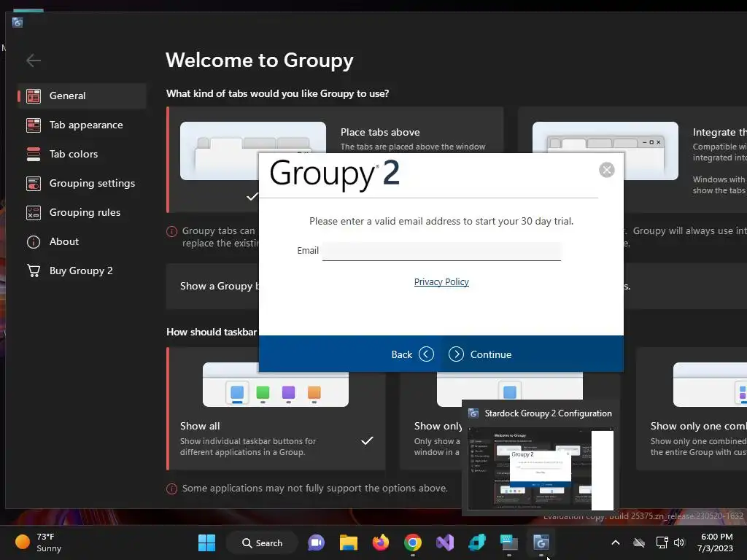Focus the Email input field
This screenshot has width=747, height=560.
(441, 251)
